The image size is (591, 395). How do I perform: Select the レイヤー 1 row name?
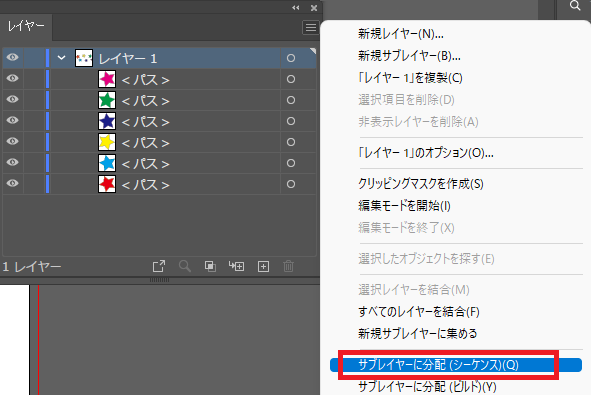127,58
